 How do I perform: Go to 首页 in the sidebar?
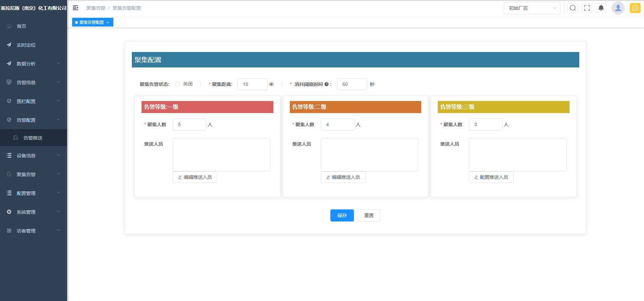pos(21,26)
